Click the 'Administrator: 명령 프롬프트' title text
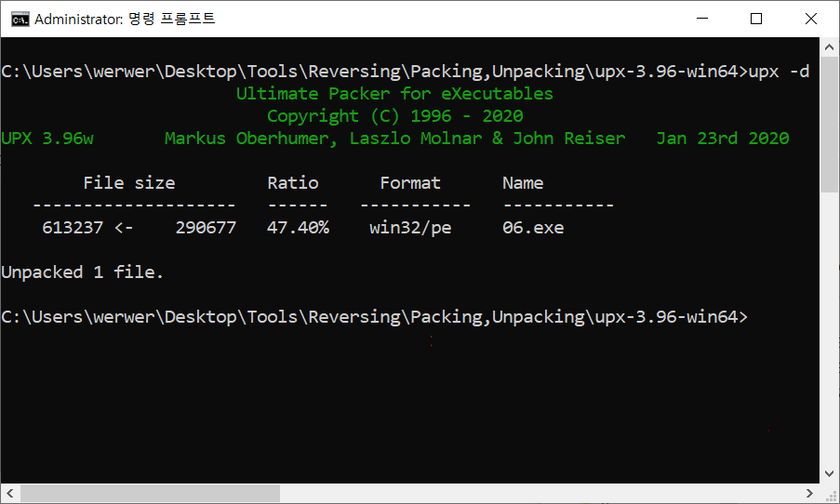 click(125, 20)
